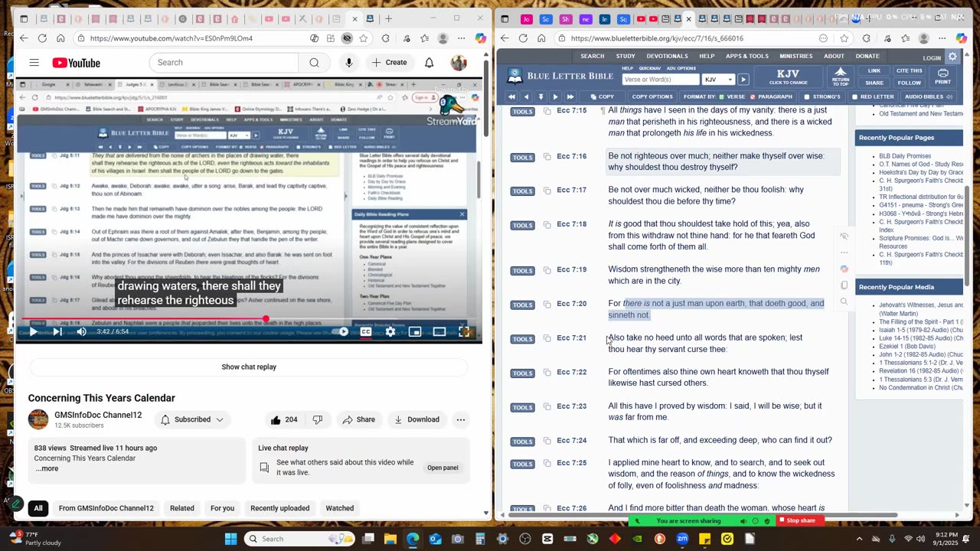Screen dimensions: 980x551
Task: Open the Audio Bibles dropdown
Action: pos(929,97)
